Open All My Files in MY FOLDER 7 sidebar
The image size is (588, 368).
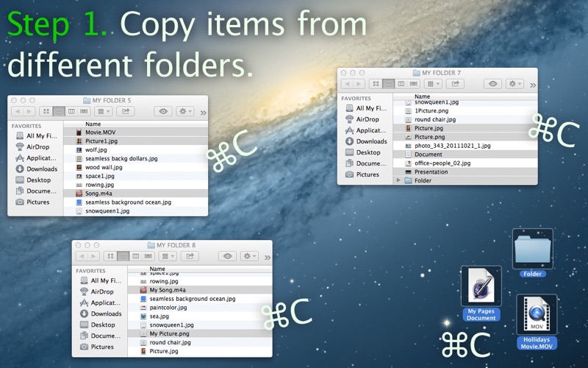point(365,108)
